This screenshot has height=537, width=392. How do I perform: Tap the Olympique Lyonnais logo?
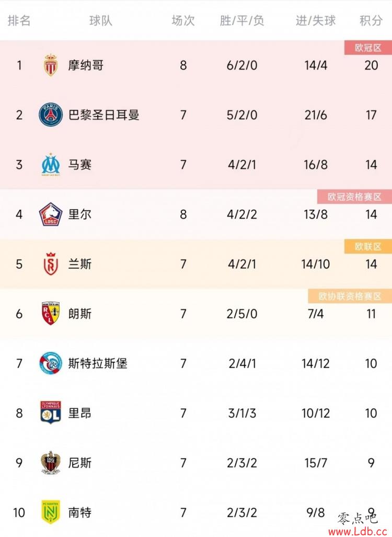(x=51, y=413)
